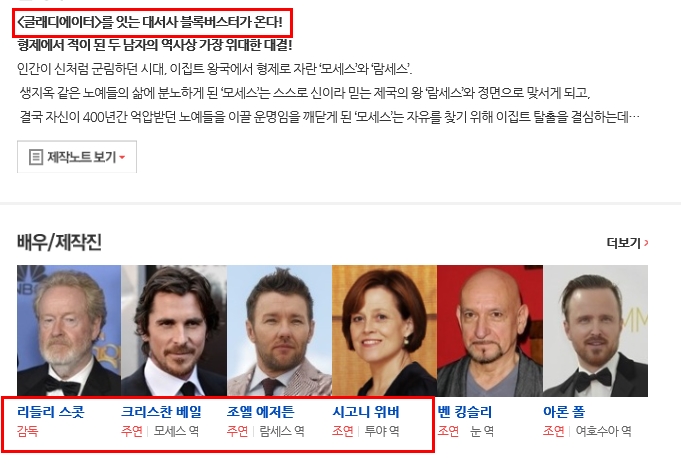The height and width of the screenshot is (464, 681).
Task: Click the chevron beside 더보기
Action: click(x=646, y=243)
